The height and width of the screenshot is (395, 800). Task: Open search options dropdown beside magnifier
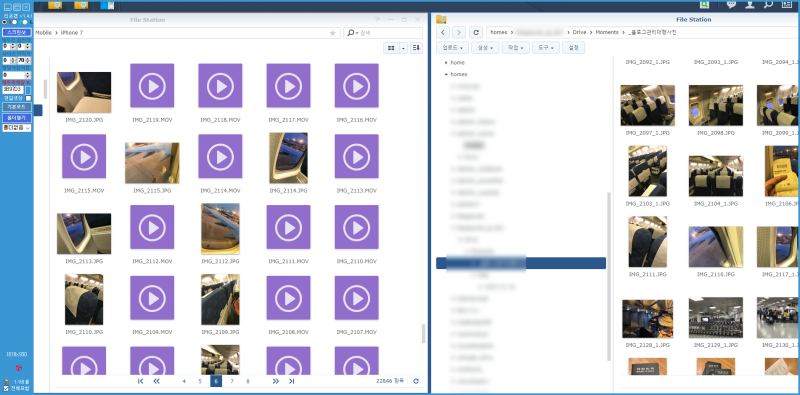[357, 33]
